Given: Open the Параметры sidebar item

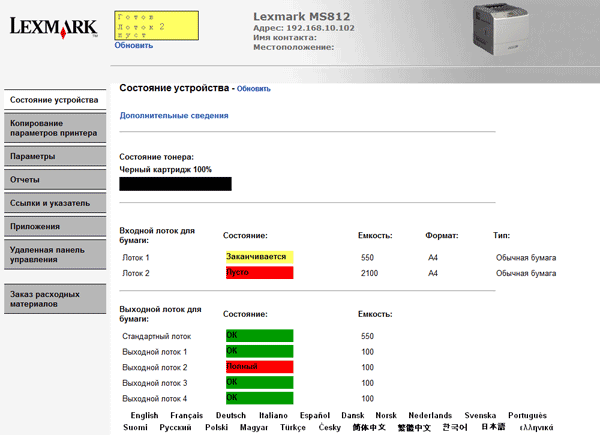Looking at the screenshot, I should click(x=55, y=156).
